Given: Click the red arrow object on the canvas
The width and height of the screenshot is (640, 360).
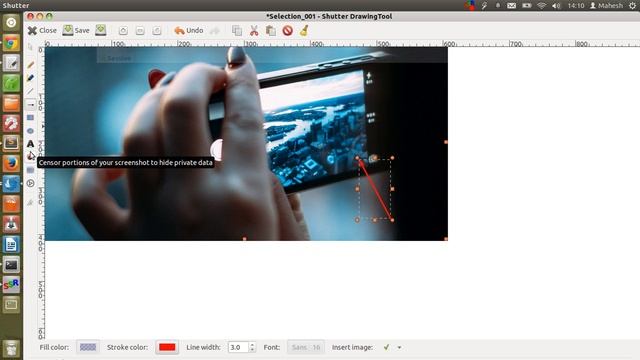Looking at the screenshot, I should coord(375,189).
